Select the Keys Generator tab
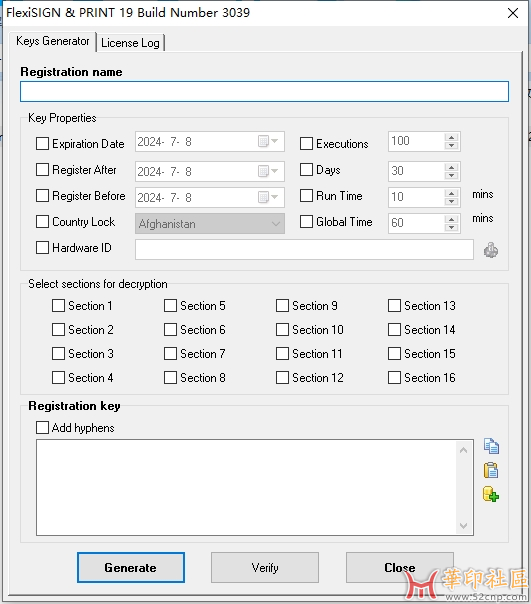 52,41
